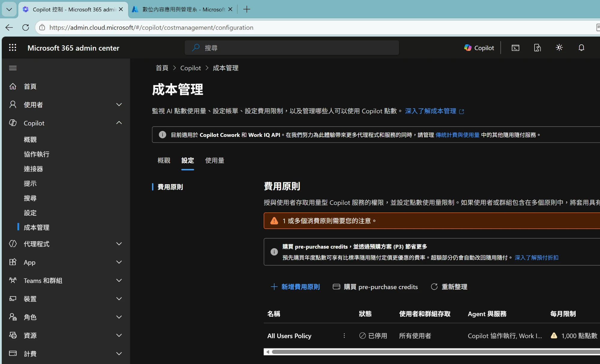Screen dimensions: 600x364
Task: Collapse the navigation menu hamburger icon
Action: click(x=13, y=68)
